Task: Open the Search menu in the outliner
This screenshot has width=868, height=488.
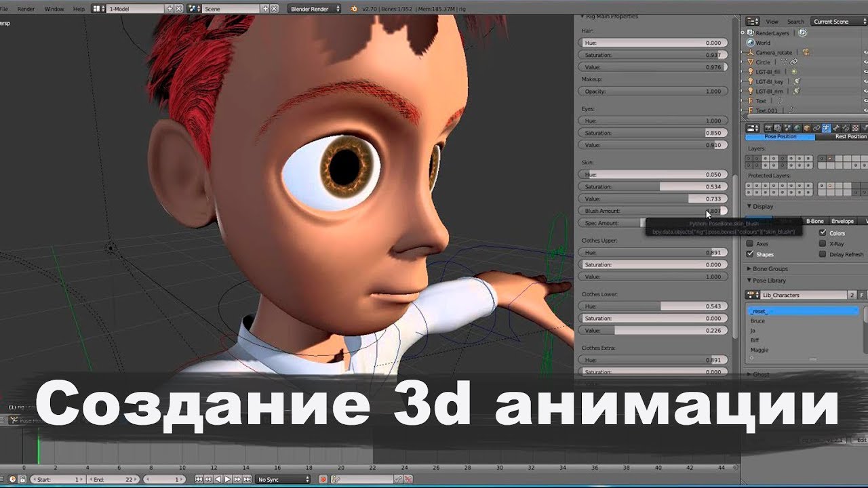Action: coord(795,22)
